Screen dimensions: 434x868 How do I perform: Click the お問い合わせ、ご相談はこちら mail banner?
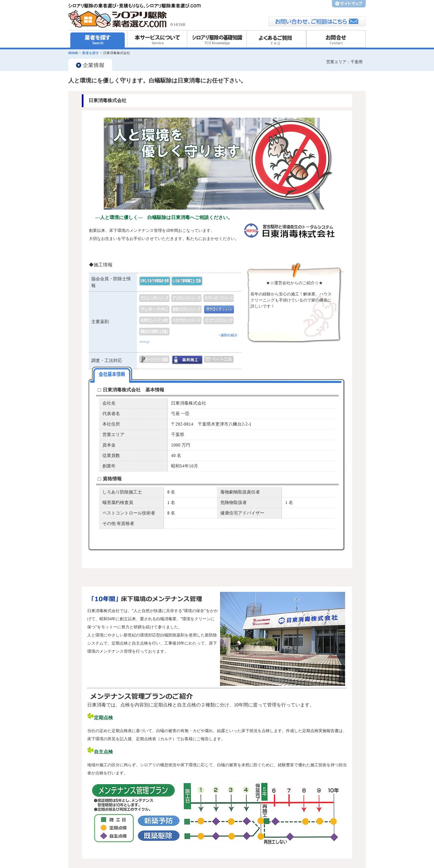317,21
